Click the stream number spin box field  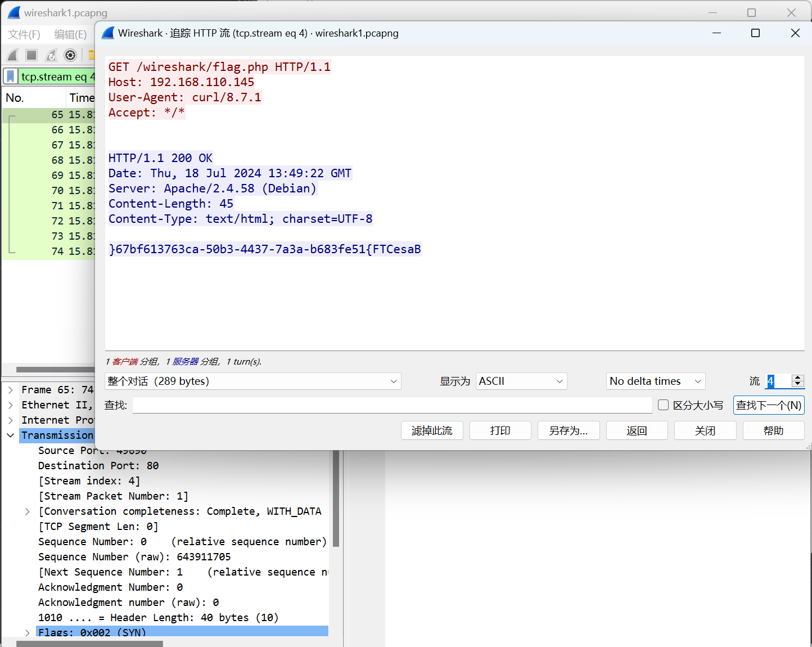pyautogui.click(x=779, y=381)
